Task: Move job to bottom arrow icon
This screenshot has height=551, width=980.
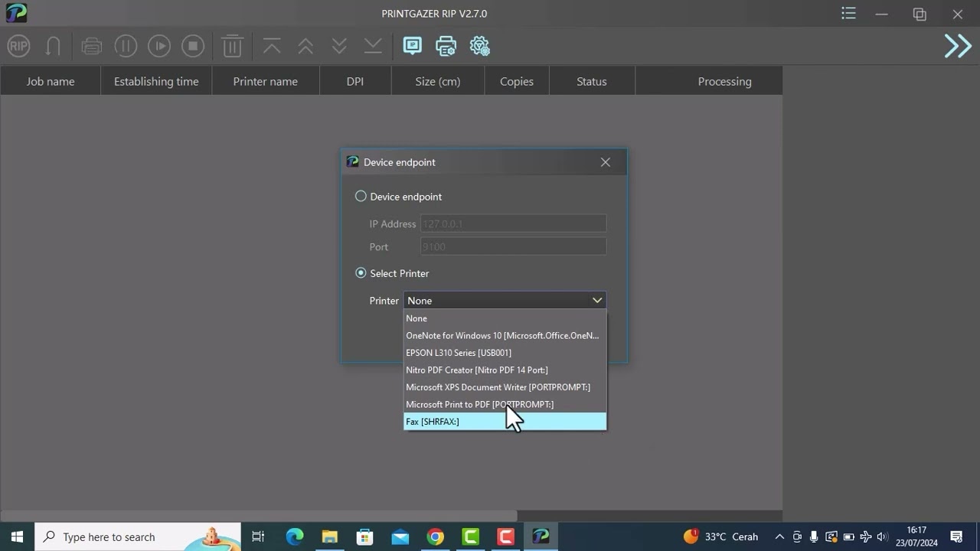Action: click(x=373, y=46)
